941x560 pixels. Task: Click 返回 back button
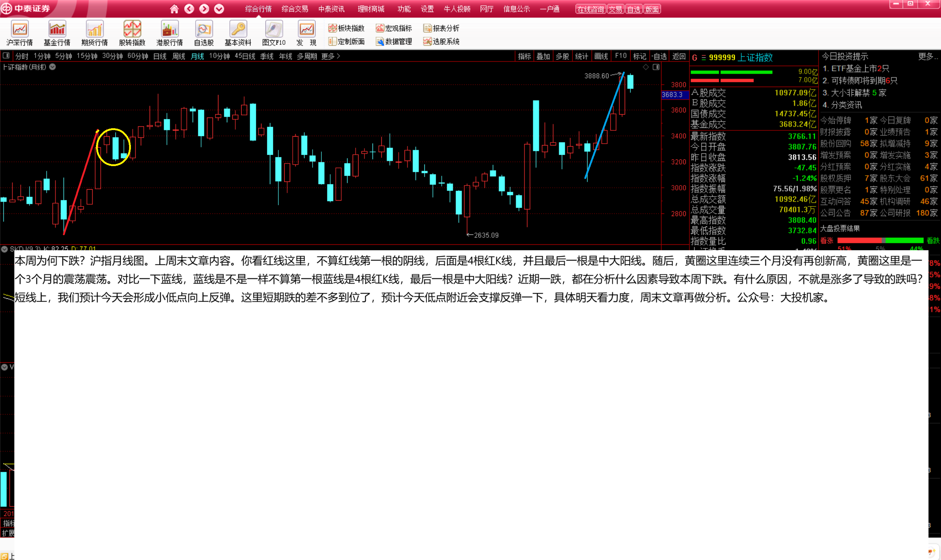[x=679, y=56]
